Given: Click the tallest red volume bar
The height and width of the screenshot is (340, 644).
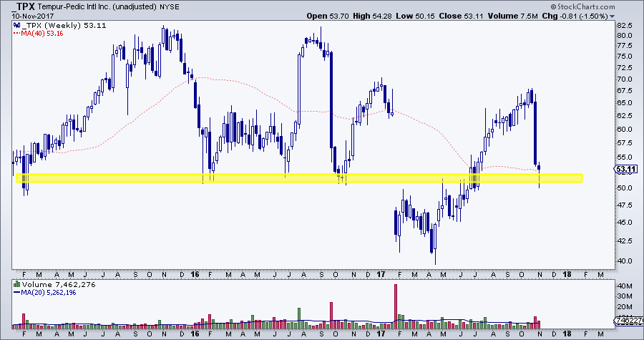Looking at the screenshot, I should click(x=396, y=306).
